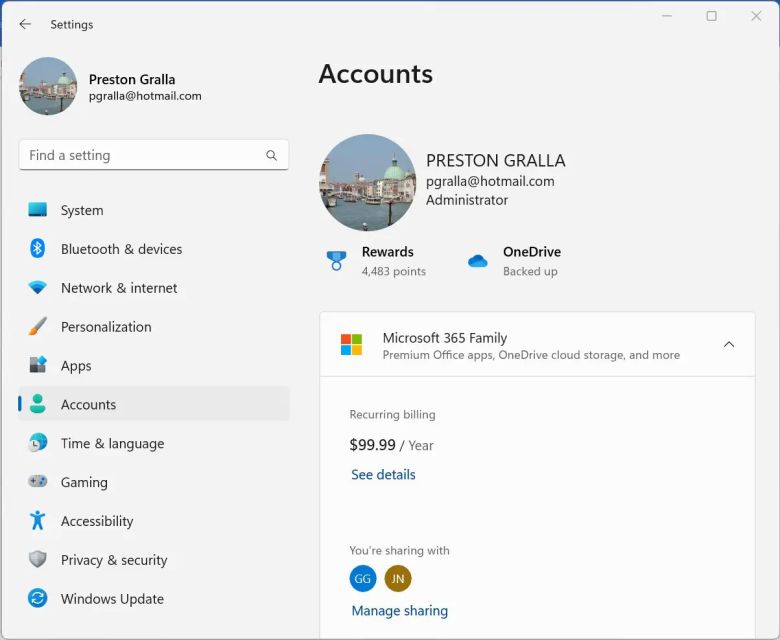Click the Privacy & security shield icon

tap(38, 560)
